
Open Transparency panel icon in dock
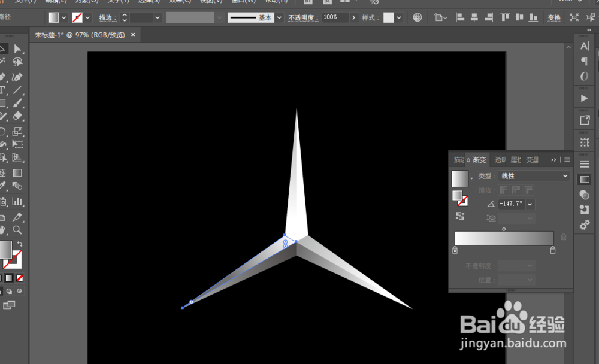coord(585,195)
